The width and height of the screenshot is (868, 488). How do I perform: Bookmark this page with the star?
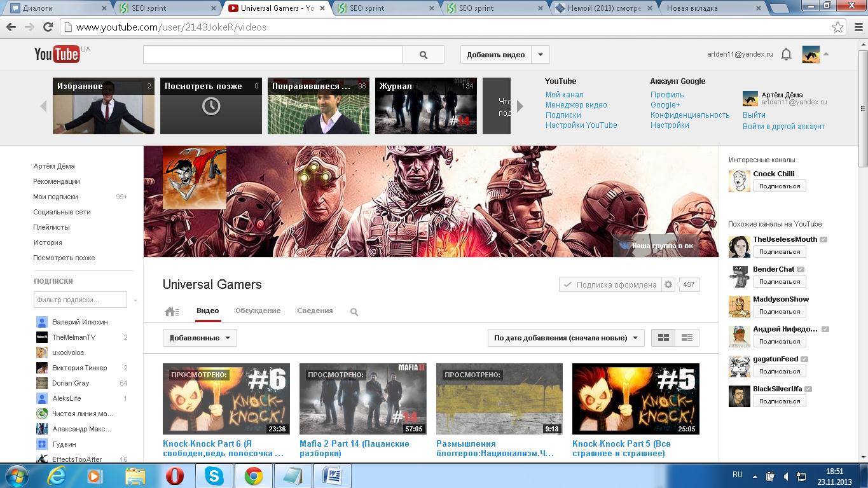click(838, 27)
